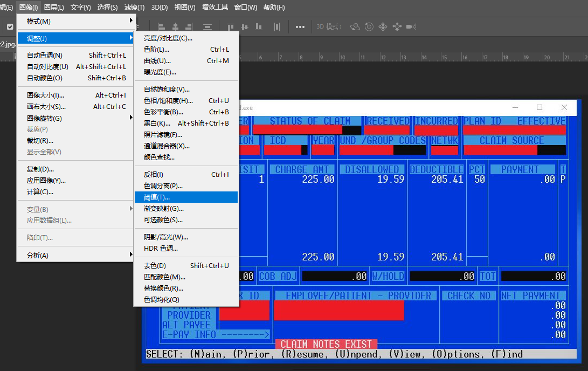Screen dimensions: 588x371
Task: Open the 3D(D) menu
Action: click(x=160, y=7)
